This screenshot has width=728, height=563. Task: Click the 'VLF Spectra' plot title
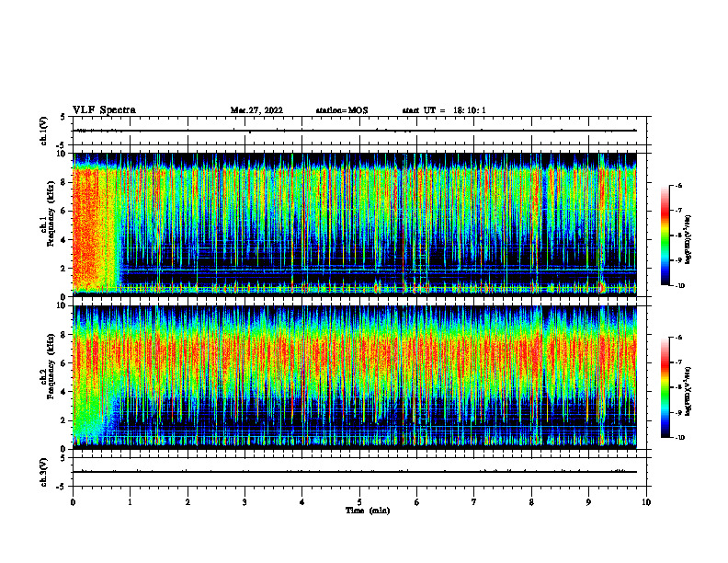point(105,110)
